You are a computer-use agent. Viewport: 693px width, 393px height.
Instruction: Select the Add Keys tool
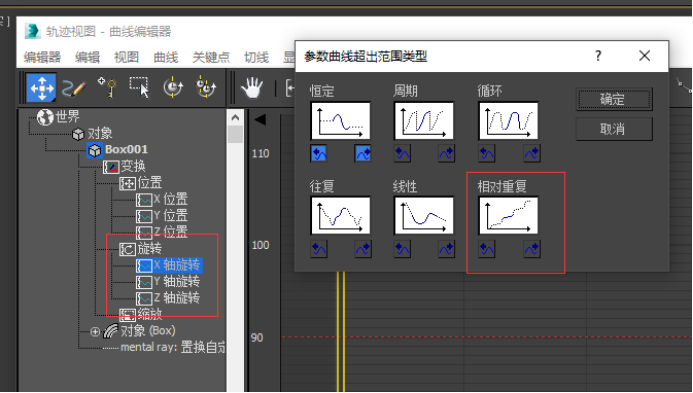[107, 87]
